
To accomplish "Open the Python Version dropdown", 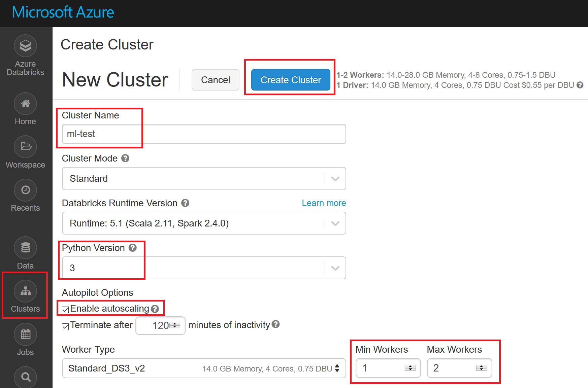I will pos(204,268).
